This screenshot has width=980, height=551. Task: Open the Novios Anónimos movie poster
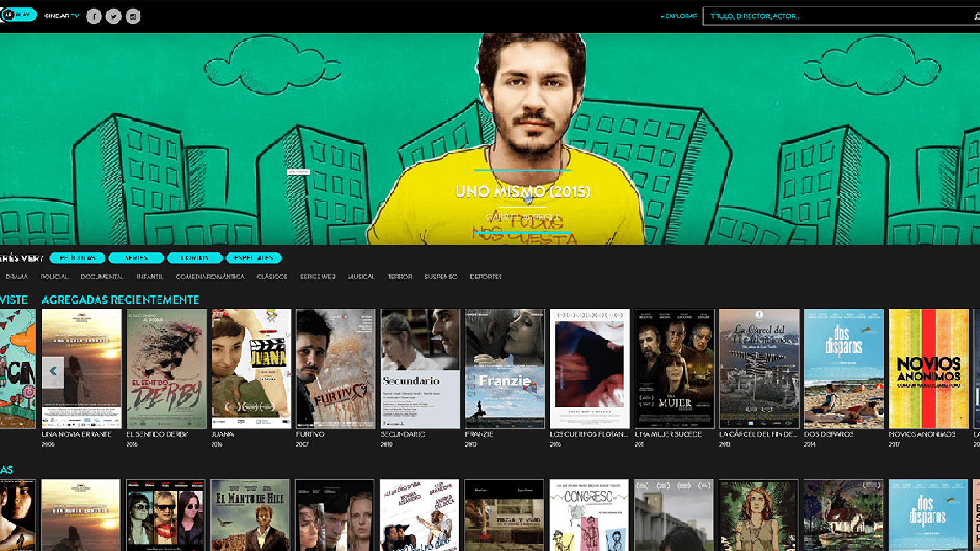pyautogui.click(x=929, y=368)
